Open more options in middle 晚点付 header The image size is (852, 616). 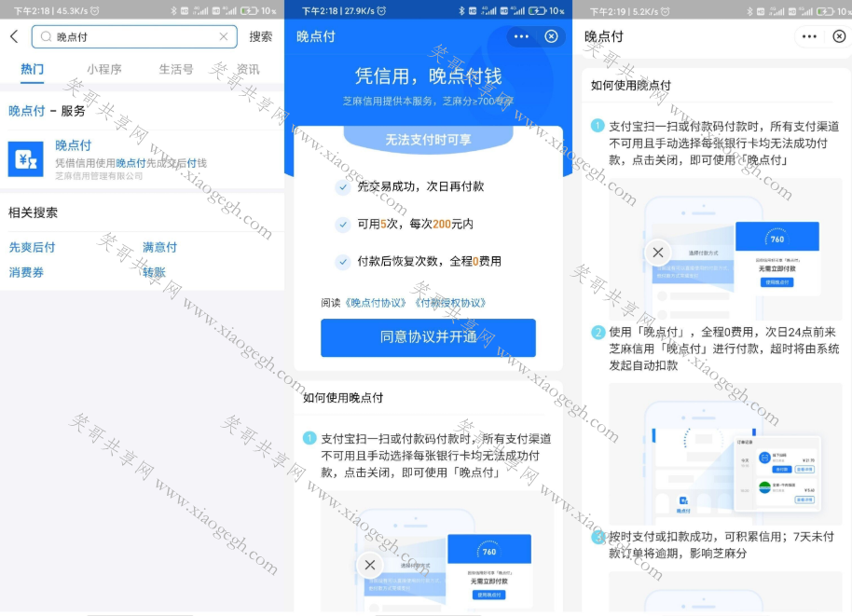521,36
